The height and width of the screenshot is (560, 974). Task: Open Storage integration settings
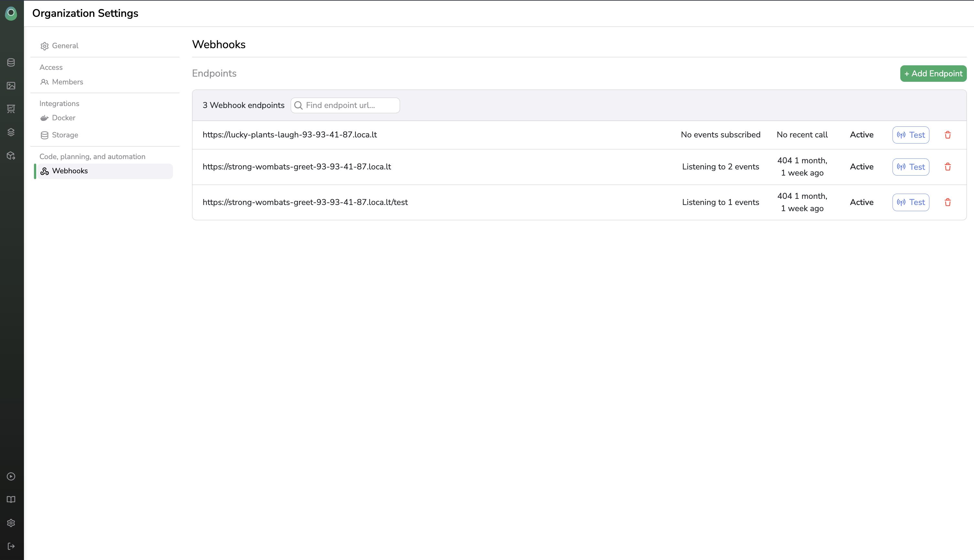(x=65, y=135)
